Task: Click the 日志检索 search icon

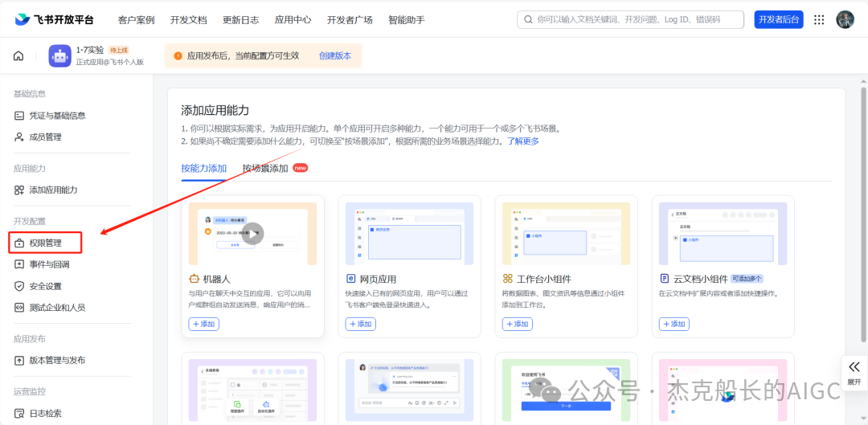Action: tap(18, 414)
